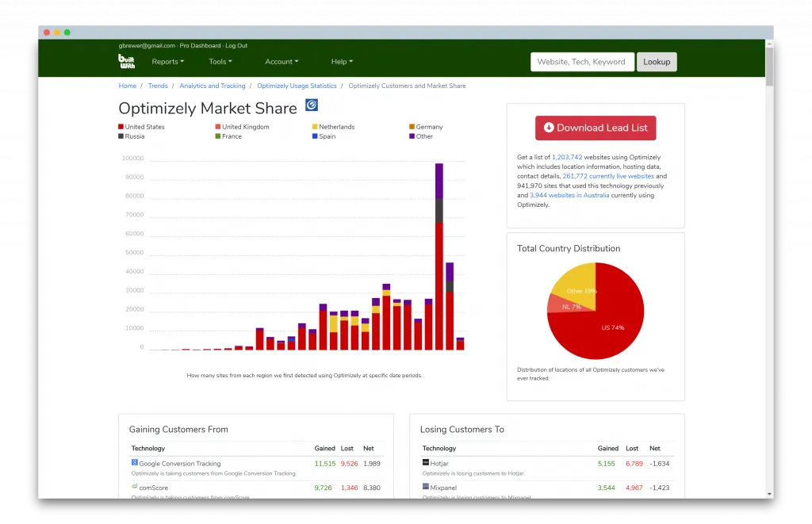Click the BuiltWith logo in navbar
The image size is (812, 524).
tap(126, 61)
